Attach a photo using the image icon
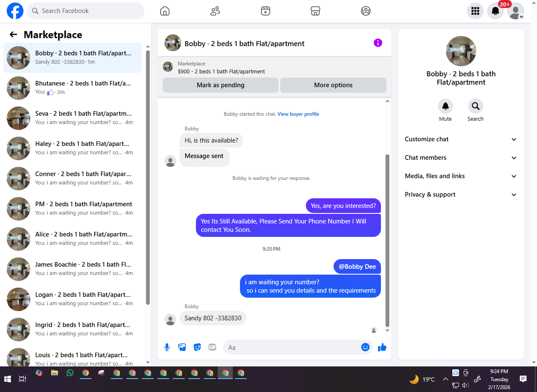This screenshot has height=392, width=537. click(x=182, y=347)
